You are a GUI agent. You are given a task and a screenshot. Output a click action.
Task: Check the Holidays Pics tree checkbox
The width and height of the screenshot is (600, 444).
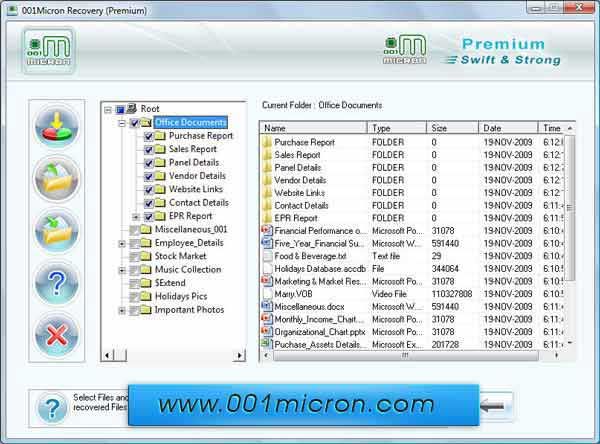pyautogui.click(x=134, y=297)
